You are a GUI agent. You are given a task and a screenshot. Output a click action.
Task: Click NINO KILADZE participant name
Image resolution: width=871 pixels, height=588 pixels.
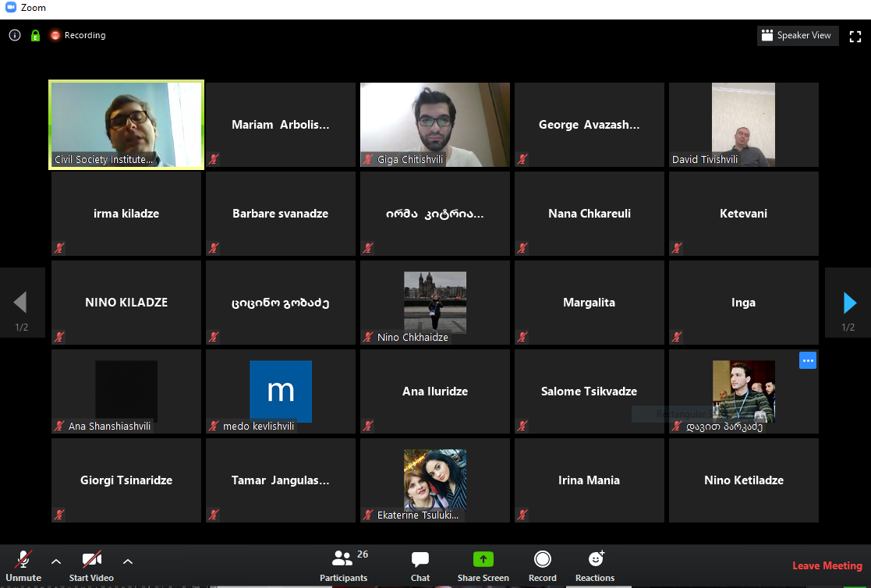[x=126, y=303]
